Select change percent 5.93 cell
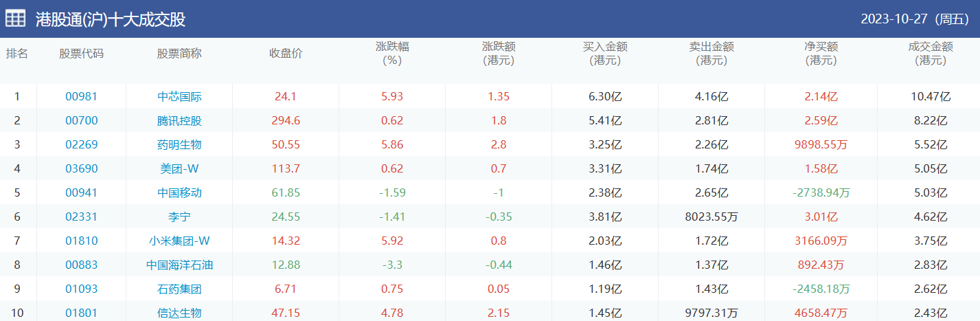Viewport: 980px width, 321px height. click(392, 97)
